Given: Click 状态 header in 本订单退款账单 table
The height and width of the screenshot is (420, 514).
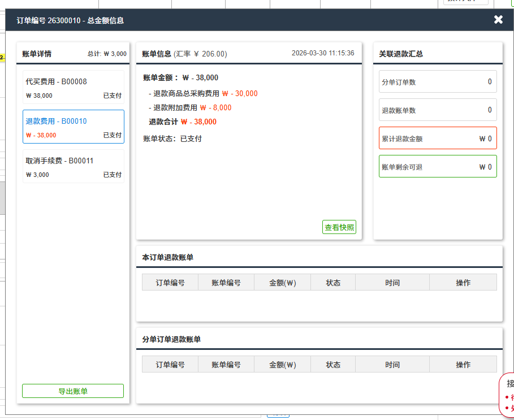Looking at the screenshot, I should coord(333,283).
